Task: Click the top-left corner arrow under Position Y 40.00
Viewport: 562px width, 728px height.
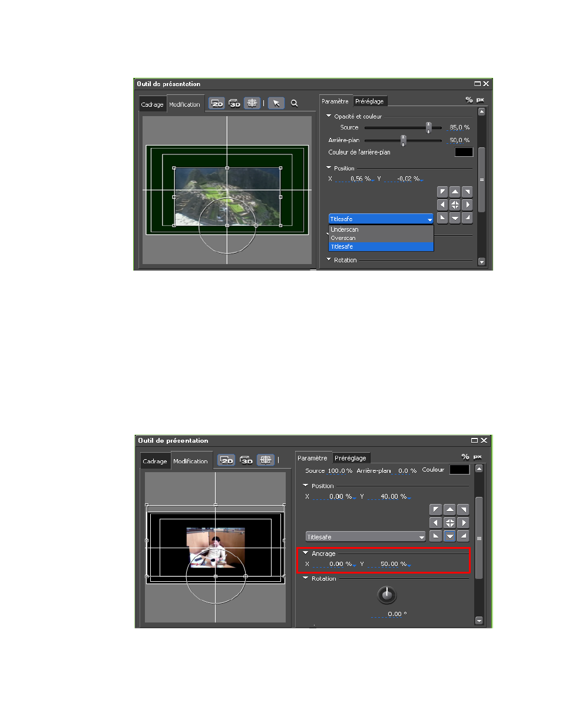Action: pos(435,510)
